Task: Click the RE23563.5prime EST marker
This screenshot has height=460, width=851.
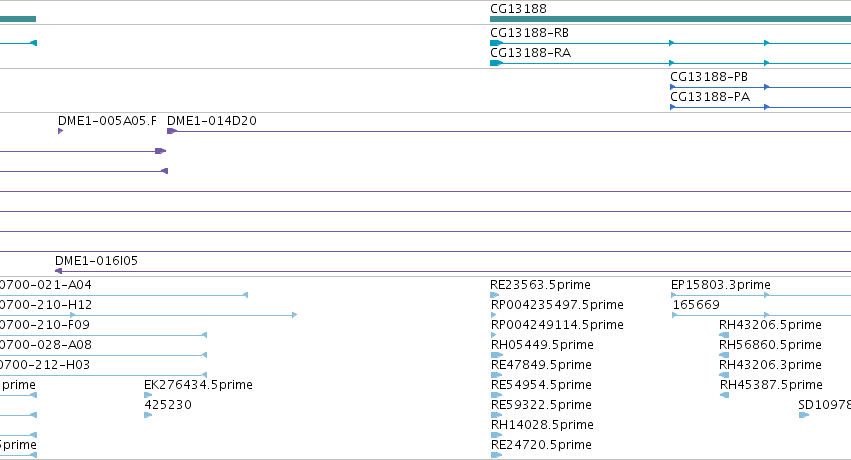Action: [x=494, y=295]
